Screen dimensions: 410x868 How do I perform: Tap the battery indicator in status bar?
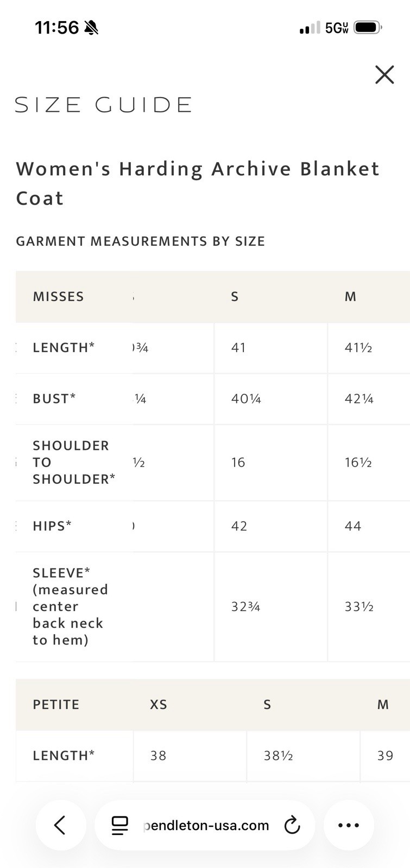coord(368,27)
